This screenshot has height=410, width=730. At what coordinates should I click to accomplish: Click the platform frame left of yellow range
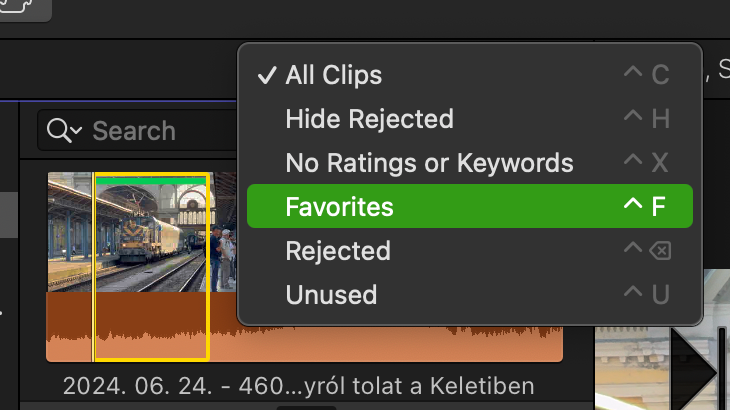pyautogui.click(x=70, y=232)
